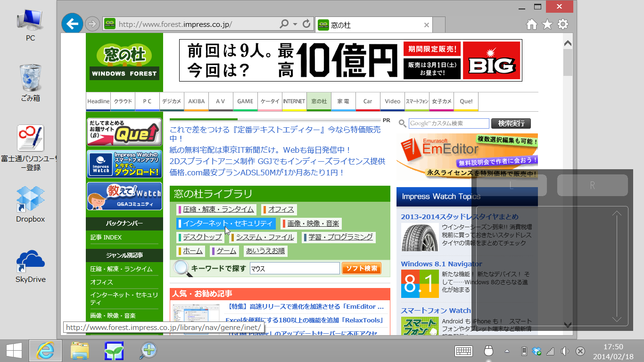Click the ソフト検索 button
The height and width of the screenshot is (362, 644).
362,268
